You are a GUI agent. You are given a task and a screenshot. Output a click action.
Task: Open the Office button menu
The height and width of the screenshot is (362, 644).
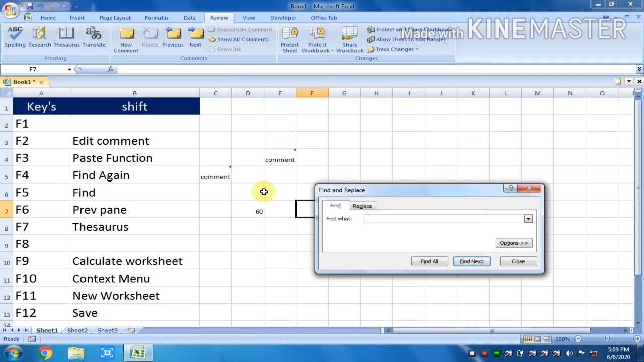point(10,9)
